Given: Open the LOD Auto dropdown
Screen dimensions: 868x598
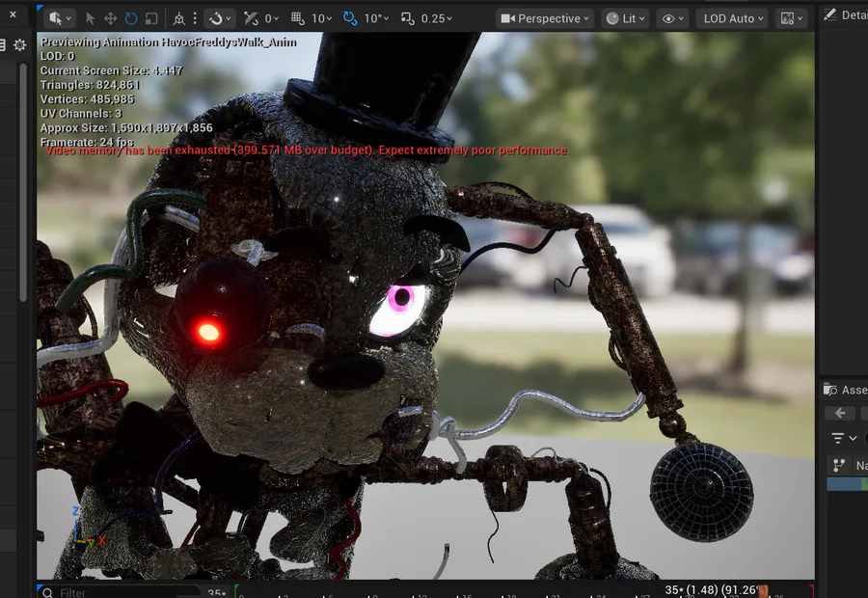Looking at the screenshot, I should click(x=733, y=19).
